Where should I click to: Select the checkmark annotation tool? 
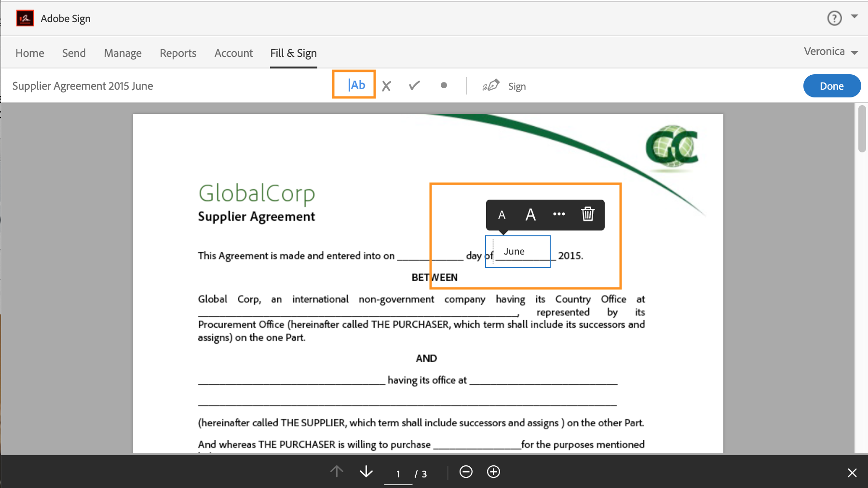414,85
